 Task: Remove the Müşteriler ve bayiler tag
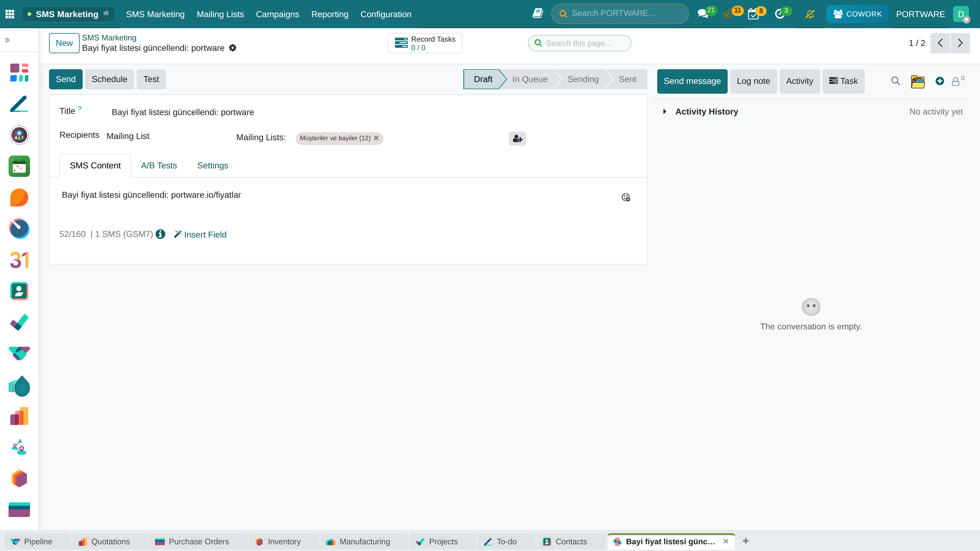(x=376, y=138)
